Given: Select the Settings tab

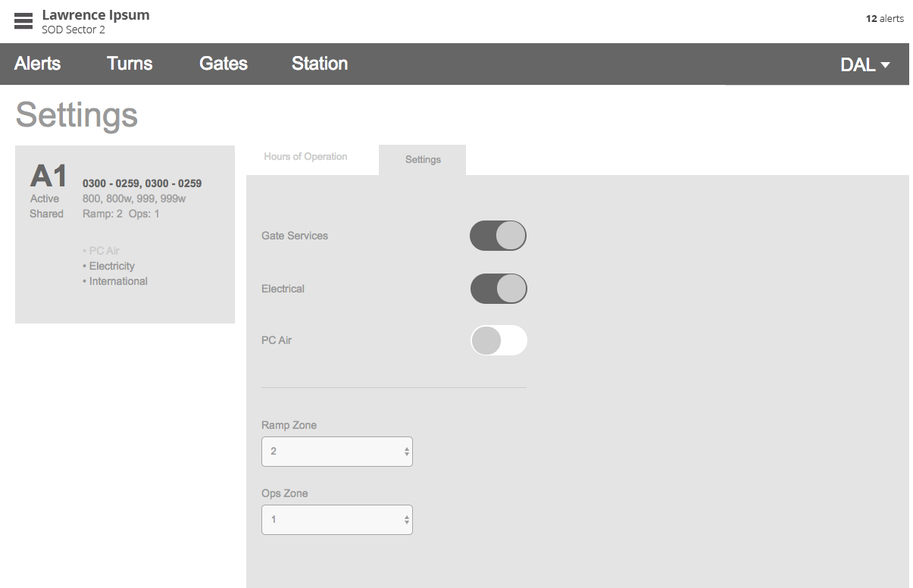Looking at the screenshot, I should pyautogui.click(x=422, y=159).
